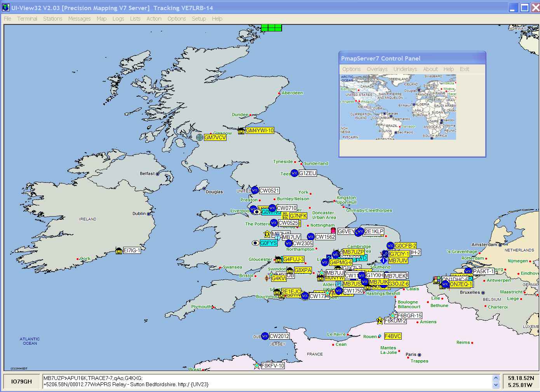Open About in PmapServer7 Control Panel

pyautogui.click(x=430, y=69)
